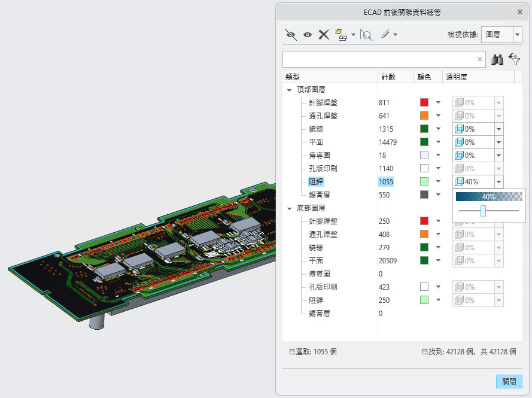Viewport: 532px width, 398px height.
Task: Open transparency dropdown for top 繞線
Action: [x=498, y=129]
